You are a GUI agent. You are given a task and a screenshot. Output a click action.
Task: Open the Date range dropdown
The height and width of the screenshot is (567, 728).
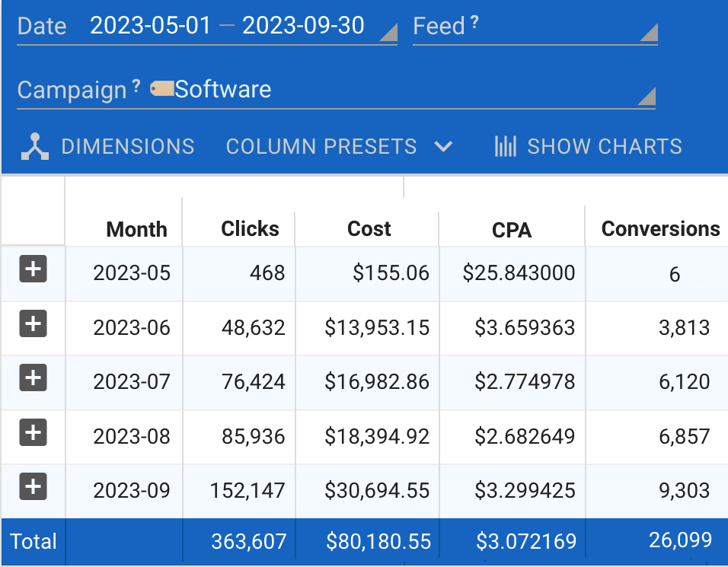tap(388, 32)
